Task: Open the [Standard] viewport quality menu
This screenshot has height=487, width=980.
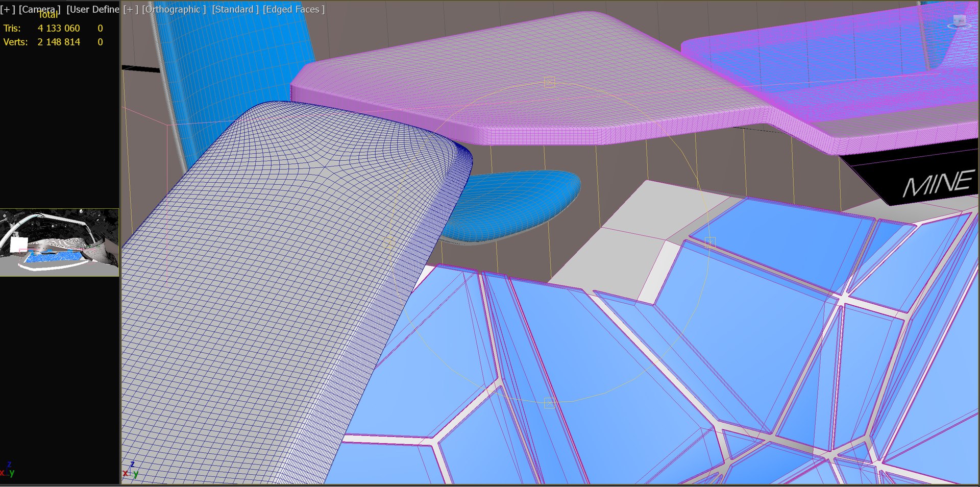Action: coord(235,9)
